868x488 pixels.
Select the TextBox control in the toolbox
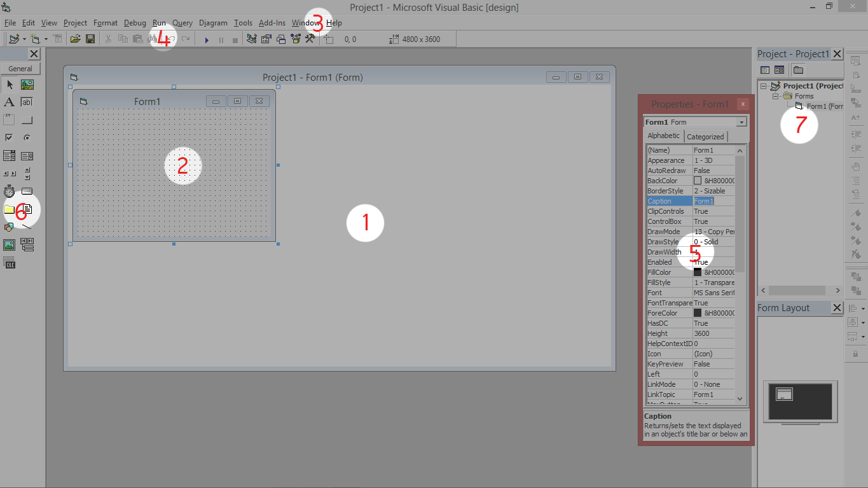point(27,102)
